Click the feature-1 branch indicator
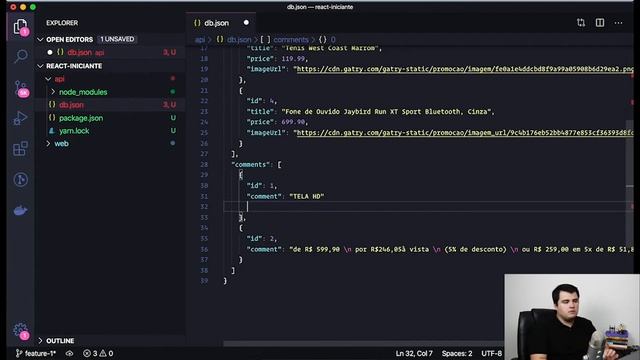This screenshot has height=360, width=640. [x=35, y=353]
